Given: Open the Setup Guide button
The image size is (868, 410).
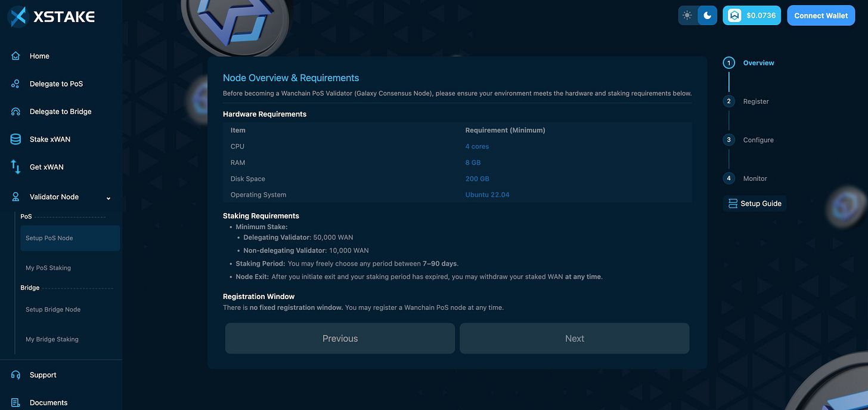Looking at the screenshot, I should [755, 204].
